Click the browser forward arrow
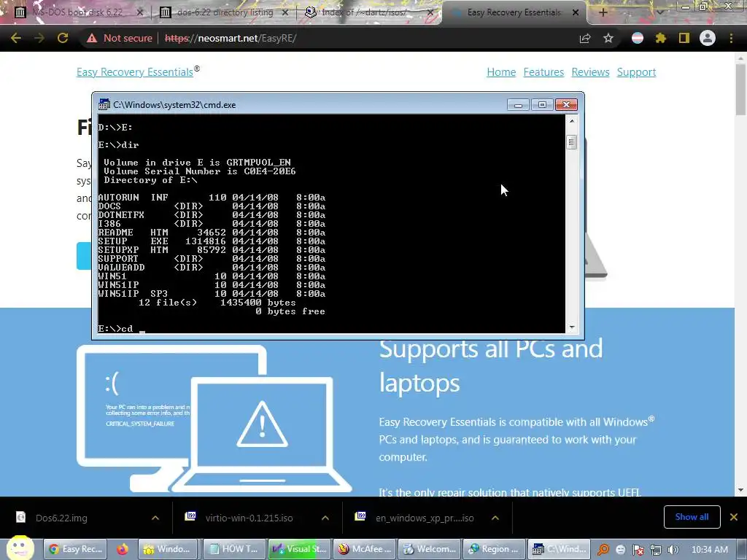This screenshot has height=560, width=747. click(x=39, y=38)
